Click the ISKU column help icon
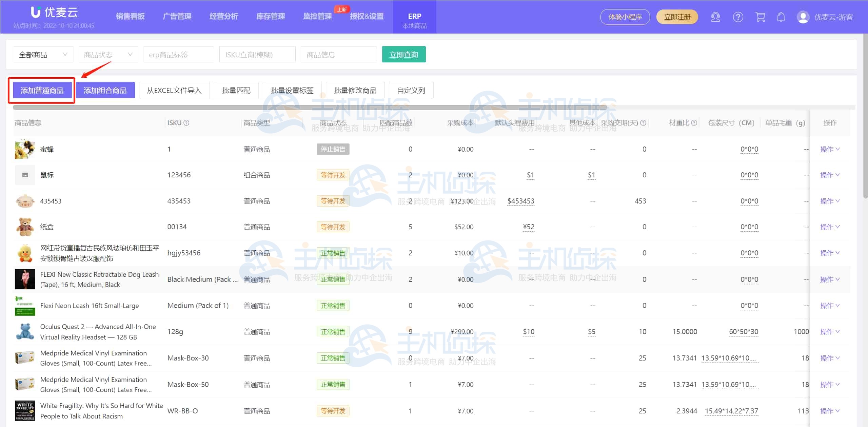868x427 pixels. point(186,123)
